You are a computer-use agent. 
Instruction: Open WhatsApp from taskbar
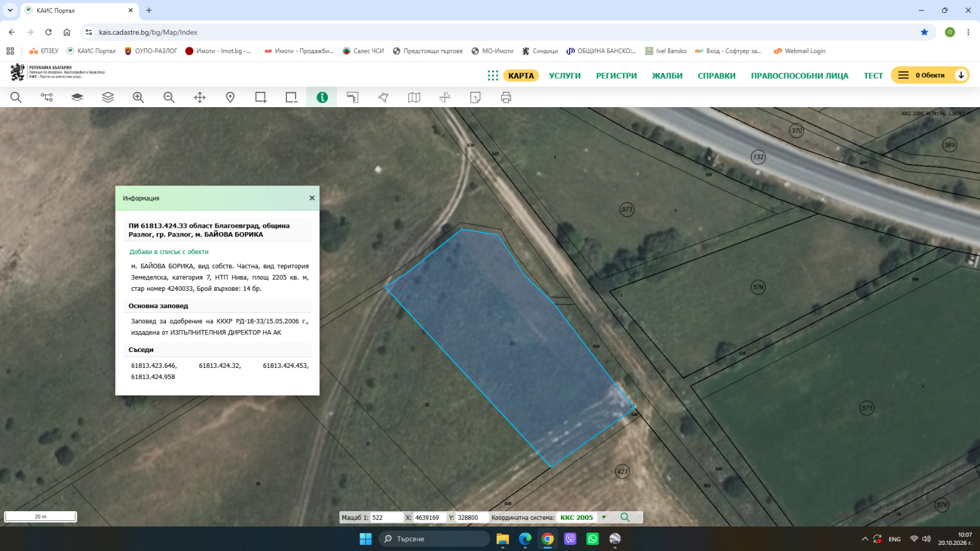(592, 539)
